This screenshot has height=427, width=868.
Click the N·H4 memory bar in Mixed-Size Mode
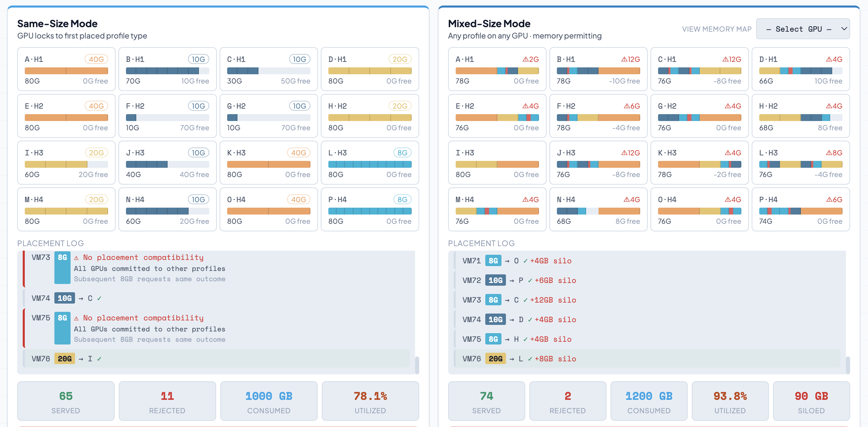tap(598, 211)
